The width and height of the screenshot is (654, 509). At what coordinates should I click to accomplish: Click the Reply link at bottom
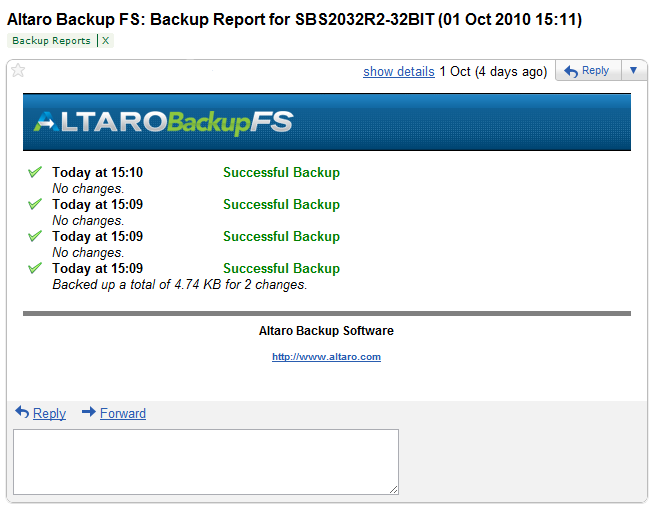(x=49, y=413)
